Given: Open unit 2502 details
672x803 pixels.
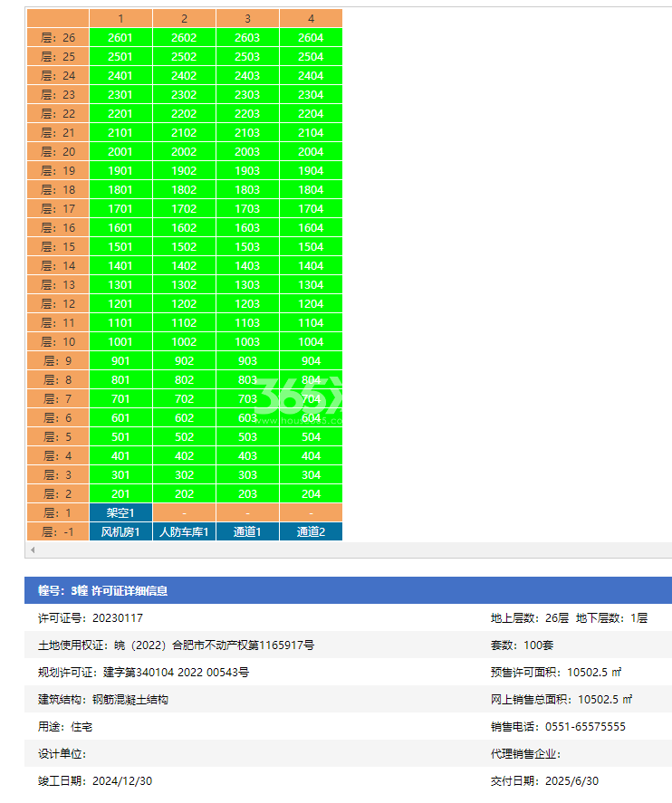Looking at the screenshot, I should click(x=184, y=57).
